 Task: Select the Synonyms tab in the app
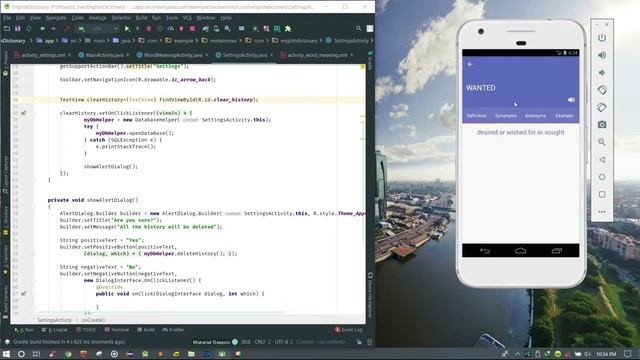[x=506, y=116]
